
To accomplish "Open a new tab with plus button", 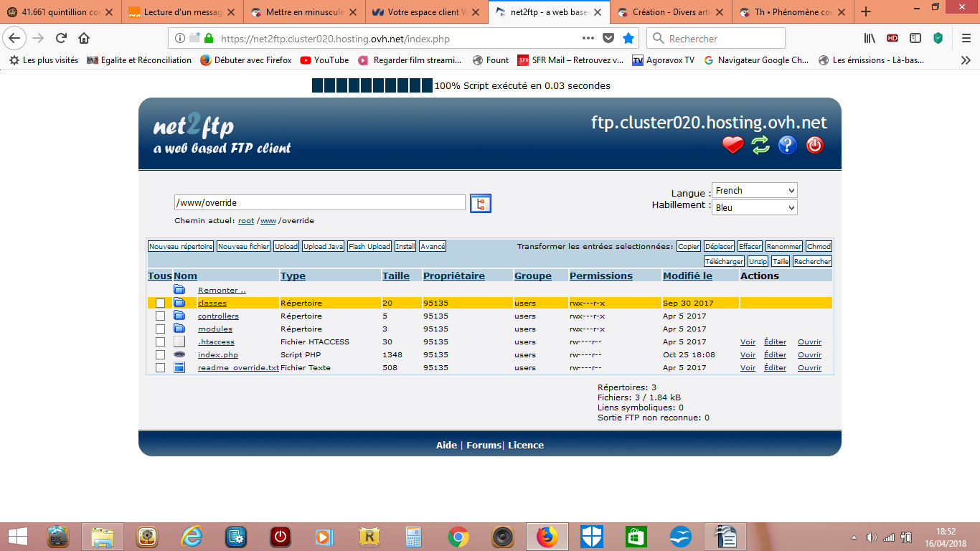I will click(x=866, y=11).
